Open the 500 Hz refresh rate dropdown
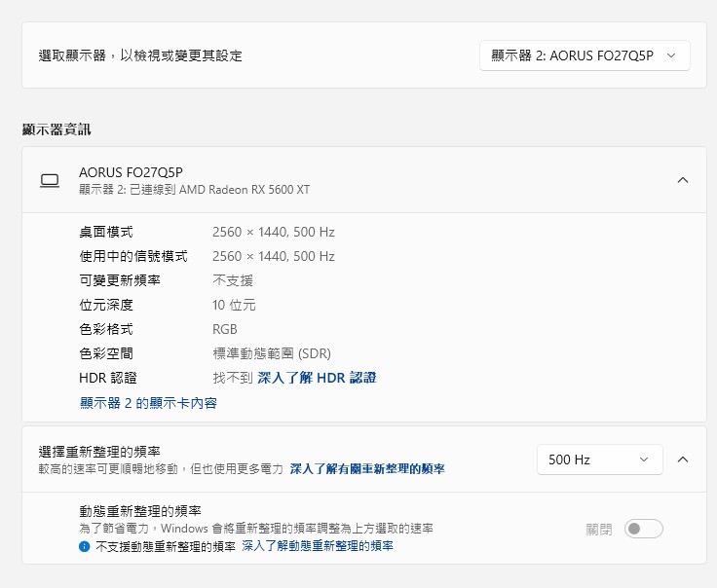This screenshot has height=588, width=717. click(x=599, y=459)
